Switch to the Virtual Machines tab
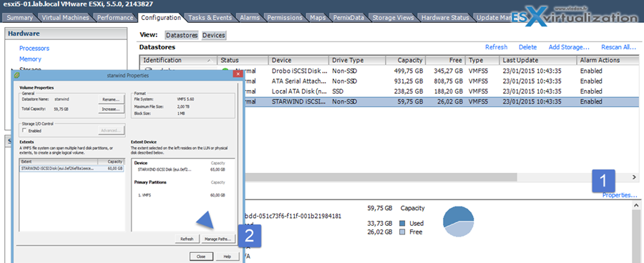Viewport: 644px width, 263px height. pos(66,18)
